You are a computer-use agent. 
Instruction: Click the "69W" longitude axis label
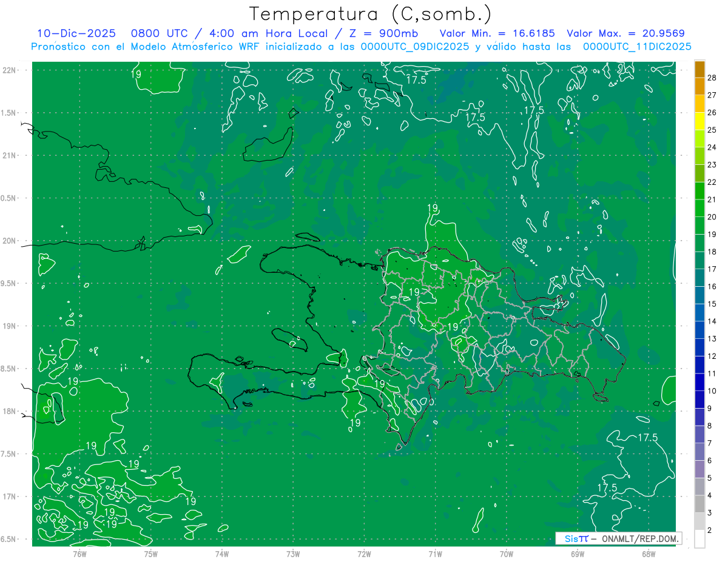click(x=578, y=554)
